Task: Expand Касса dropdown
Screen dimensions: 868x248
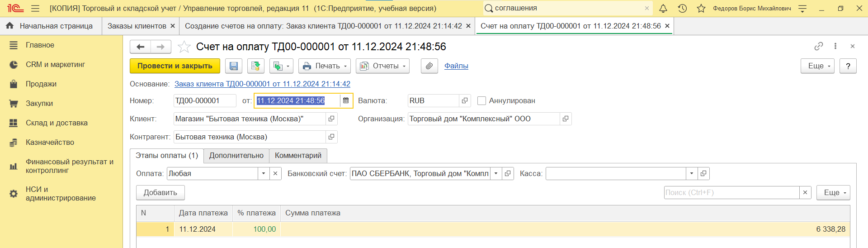Action: pyautogui.click(x=692, y=174)
